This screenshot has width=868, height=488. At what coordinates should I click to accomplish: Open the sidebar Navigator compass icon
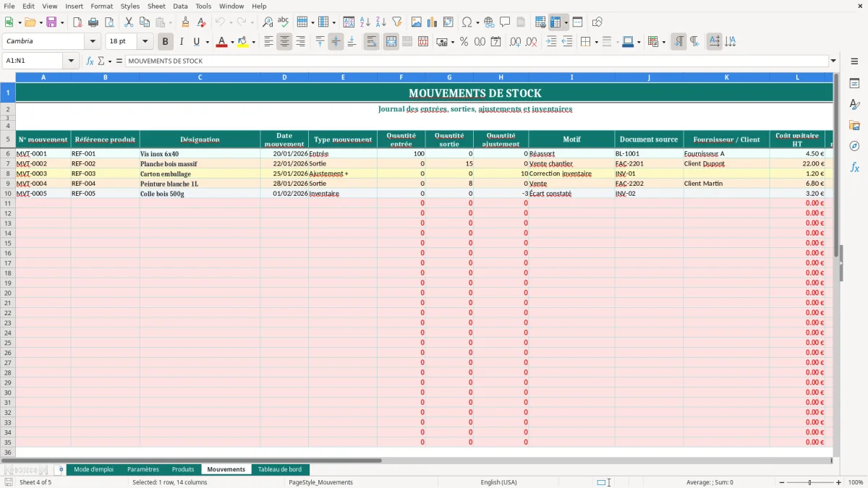[x=854, y=146]
